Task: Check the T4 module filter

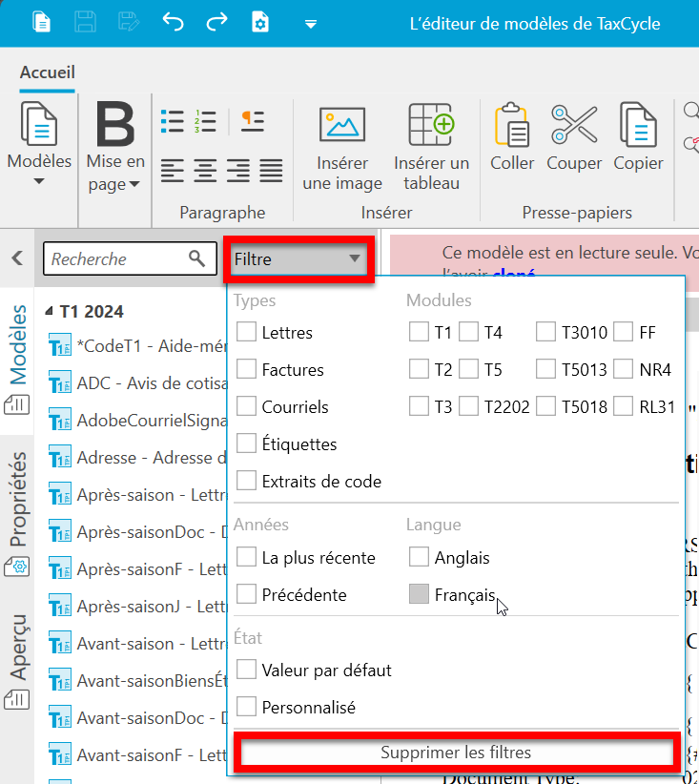Action: point(469,332)
